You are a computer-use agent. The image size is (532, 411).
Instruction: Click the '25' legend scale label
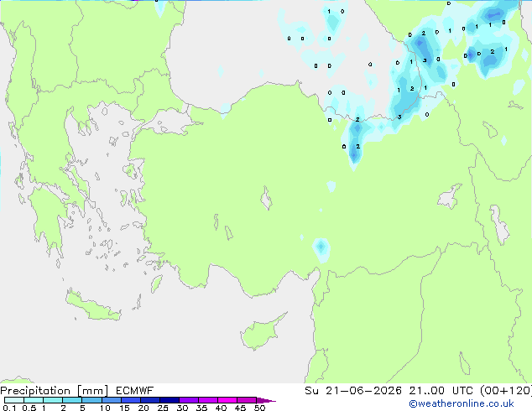(163, 408)
